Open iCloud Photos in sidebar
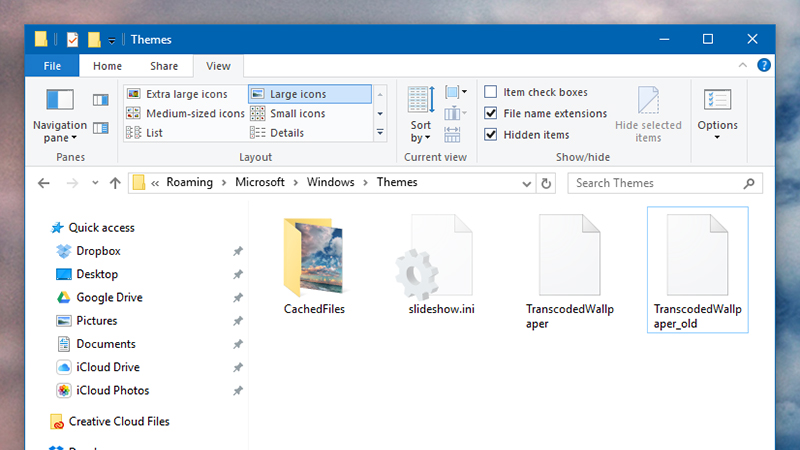The width and height of the screenshot is (800, 450). [x=103, y=390]
